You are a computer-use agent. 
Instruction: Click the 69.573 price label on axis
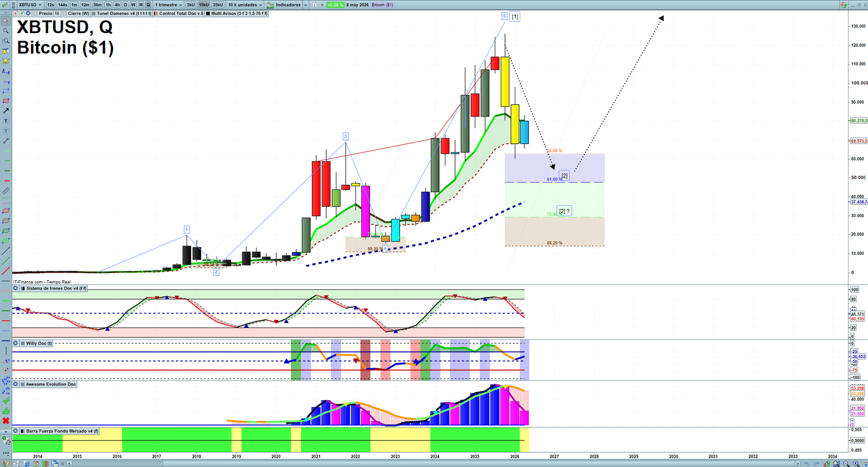tap(859, 141)
